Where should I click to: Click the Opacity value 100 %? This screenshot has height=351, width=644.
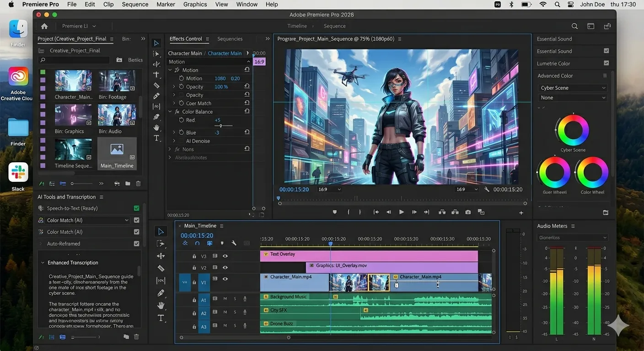click(x=221, y=87)
